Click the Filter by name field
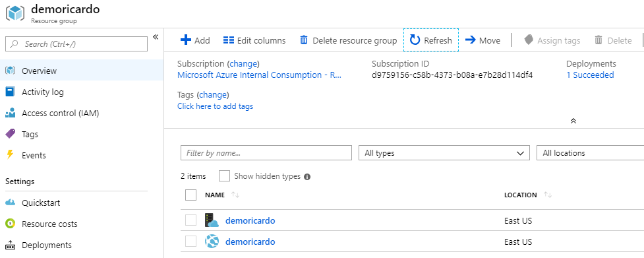The width and height of the screenshot is (644, 258). [266, 153]
